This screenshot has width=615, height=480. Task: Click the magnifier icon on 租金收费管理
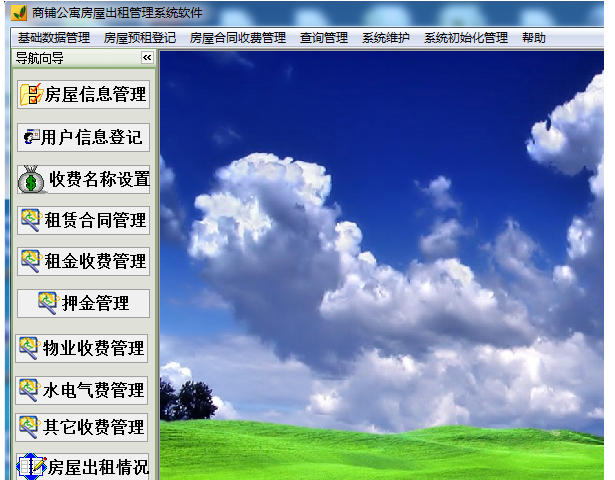[x=31, y=261]
